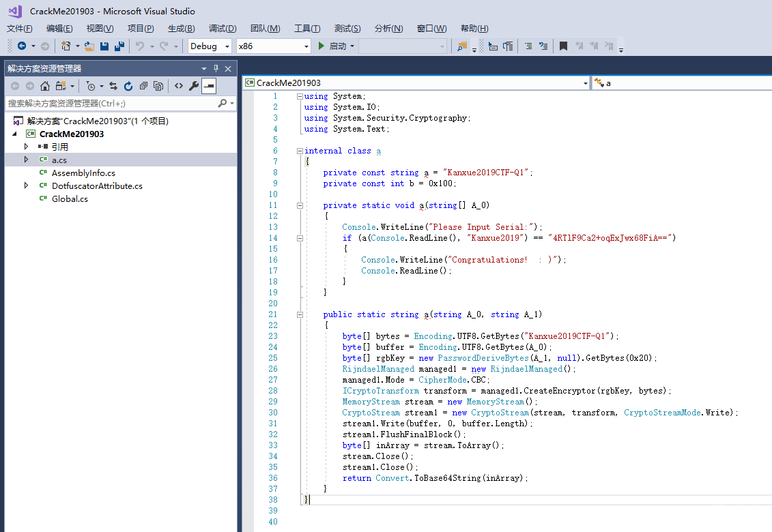Screen dimensions: 772x532
Task: Open the x86 platform dropdown
Action: coord(273,46)
